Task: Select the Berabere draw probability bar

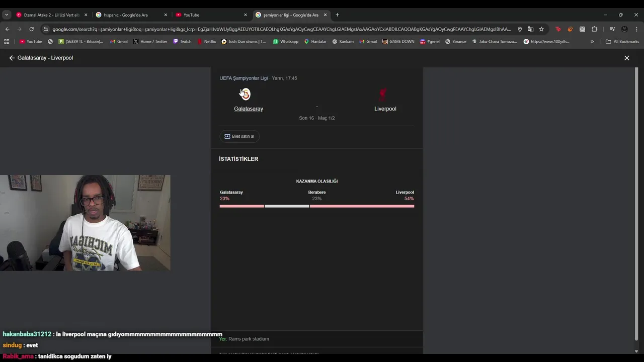Action: tap(287, 206)
